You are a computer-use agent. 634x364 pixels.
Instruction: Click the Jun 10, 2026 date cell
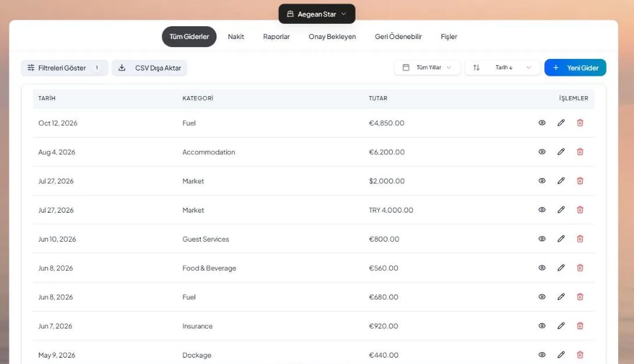[x=57, y=239]
